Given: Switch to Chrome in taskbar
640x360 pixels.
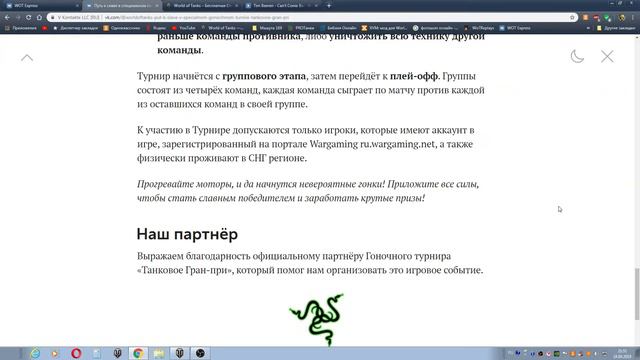Looking at the screenshot, I should (138, 353).
